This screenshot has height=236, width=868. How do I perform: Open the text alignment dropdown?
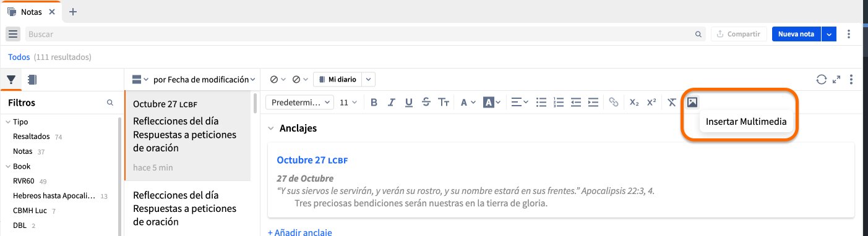pyautogui.click(x=520, y=102)
